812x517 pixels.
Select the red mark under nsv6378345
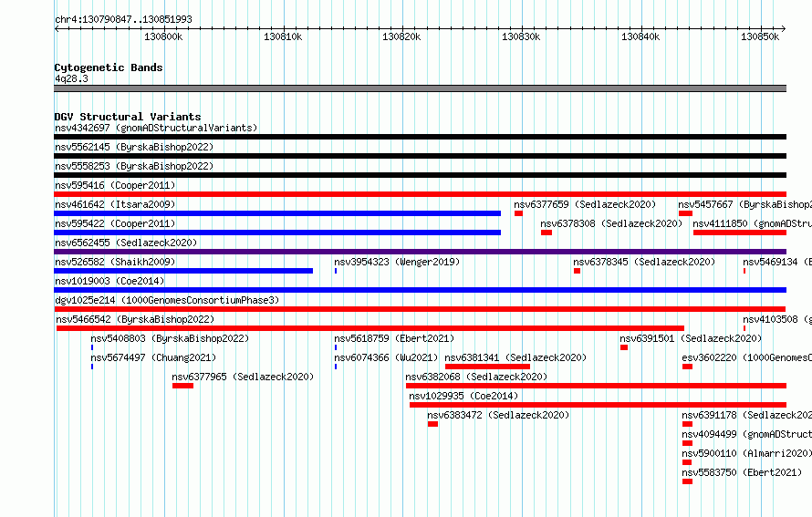pos(577,271)
